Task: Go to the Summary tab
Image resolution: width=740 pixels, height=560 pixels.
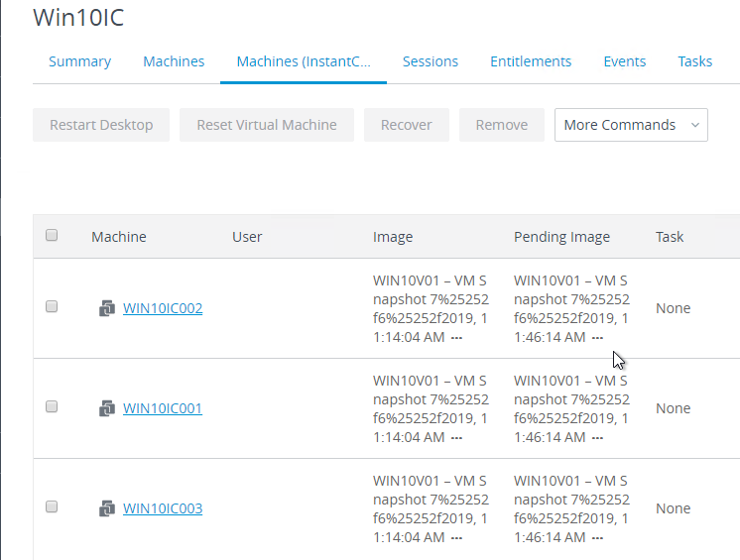Action: 79,61
